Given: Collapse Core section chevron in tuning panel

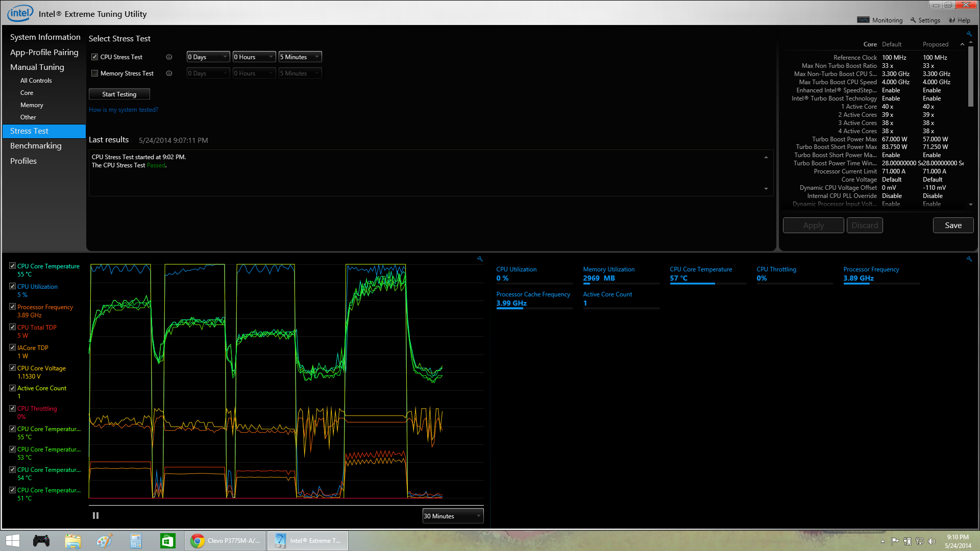Looking at the screenshot, I should (962, 44).
